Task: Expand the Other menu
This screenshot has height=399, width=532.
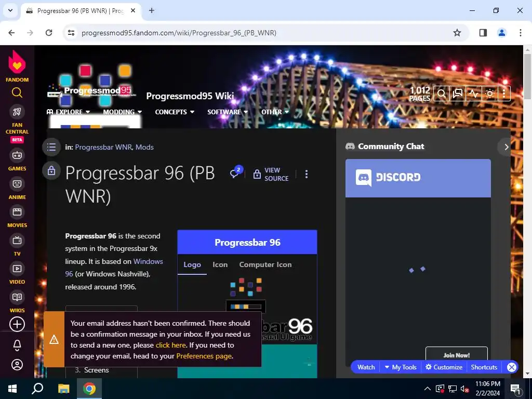Action: (275, 112)
